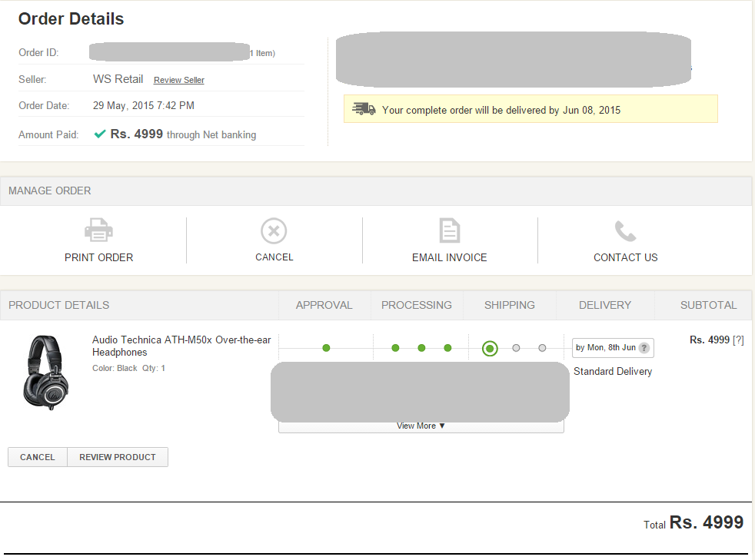This screenshot has width=755, height=560.
Task: Click the DELIVERY column header
Action: click(605, 305)
